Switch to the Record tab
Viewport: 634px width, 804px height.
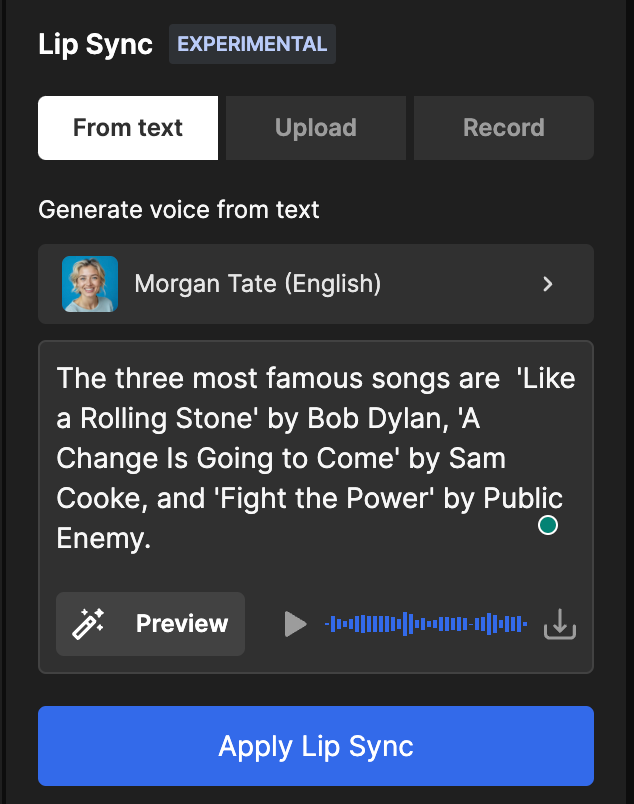pos(504,128)
